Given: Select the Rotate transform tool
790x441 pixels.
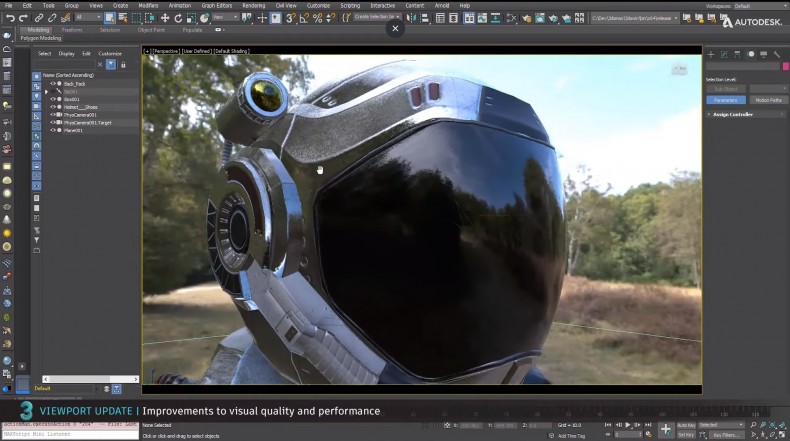Looking at the screenshot, I should 179,18.
